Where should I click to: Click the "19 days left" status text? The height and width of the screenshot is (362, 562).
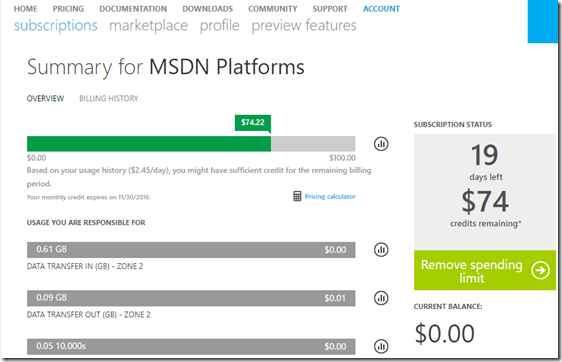pos(485,162)
